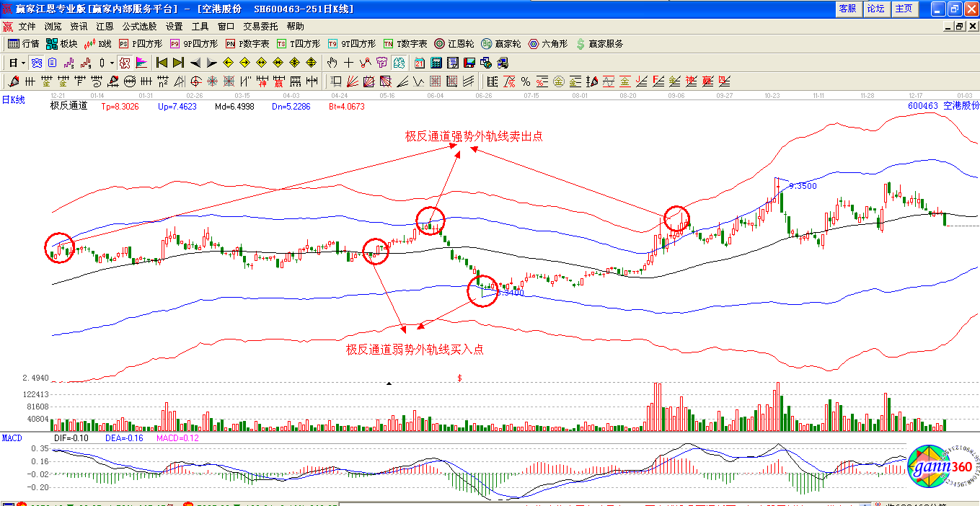Select the crosshair cursor tool
Screen dimensions: 980x506
point(348,63)
